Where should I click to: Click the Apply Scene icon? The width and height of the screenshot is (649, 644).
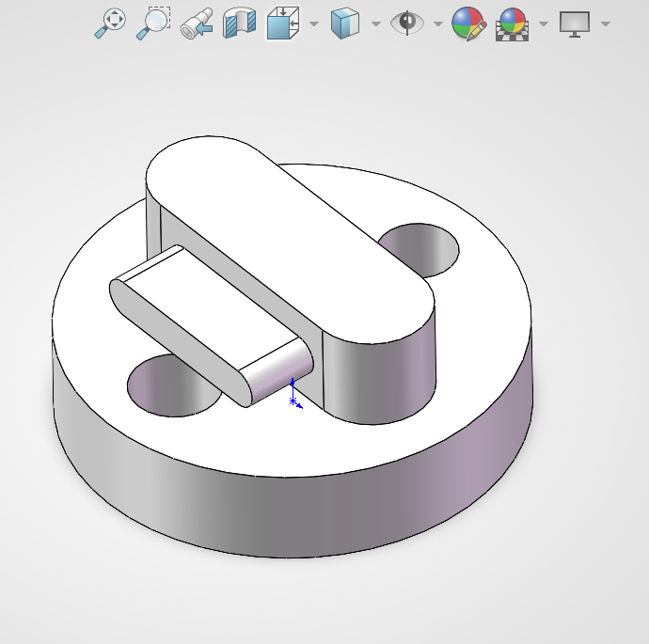click(x=513, y=24)
